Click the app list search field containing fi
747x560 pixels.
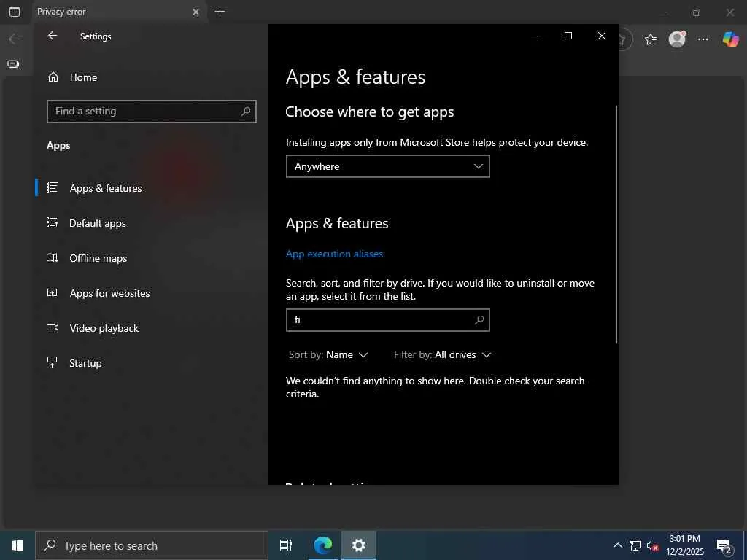[388, 320]
